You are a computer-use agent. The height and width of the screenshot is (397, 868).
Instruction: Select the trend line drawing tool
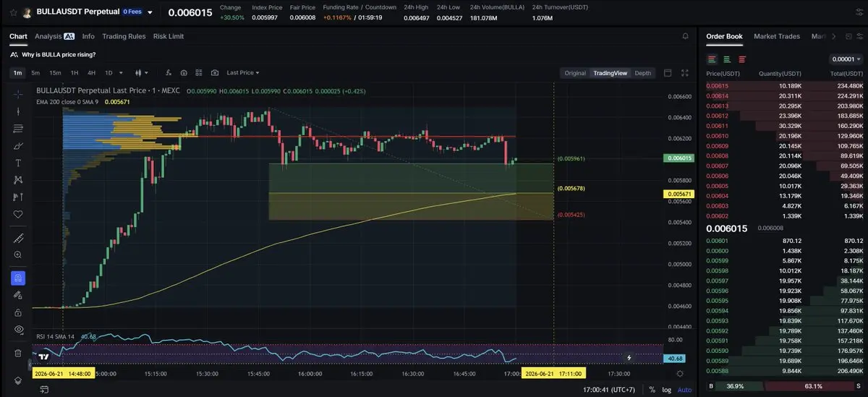tap(18, 111)
